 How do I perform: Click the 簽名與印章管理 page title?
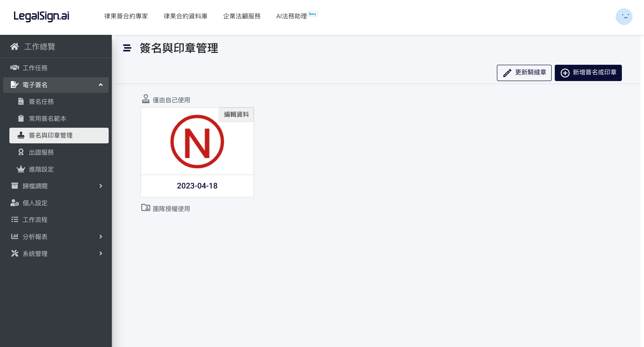179,48
